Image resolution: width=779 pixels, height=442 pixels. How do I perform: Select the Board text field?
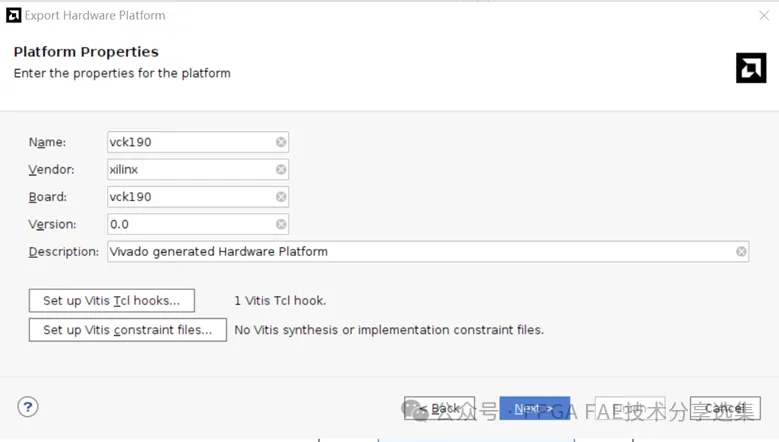[x=198, y=197]
